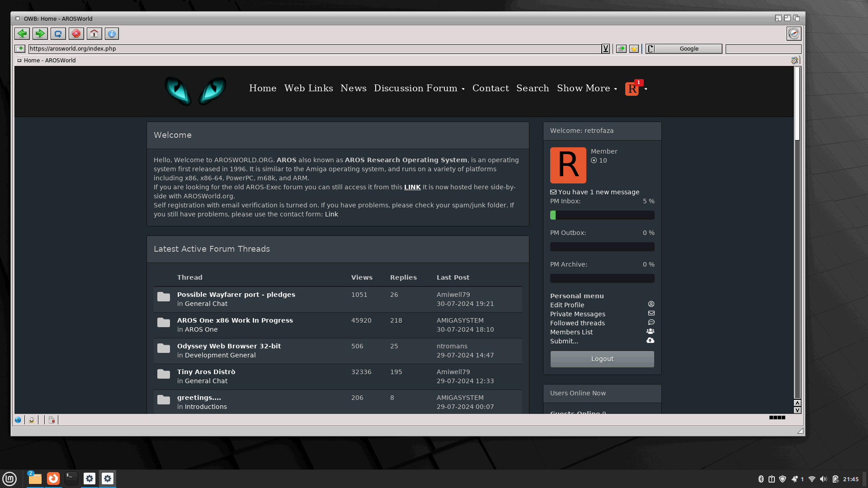This screenshot has width=868, height=488.
Task: Reload the page using the reload icon
Action: point(58,33)
